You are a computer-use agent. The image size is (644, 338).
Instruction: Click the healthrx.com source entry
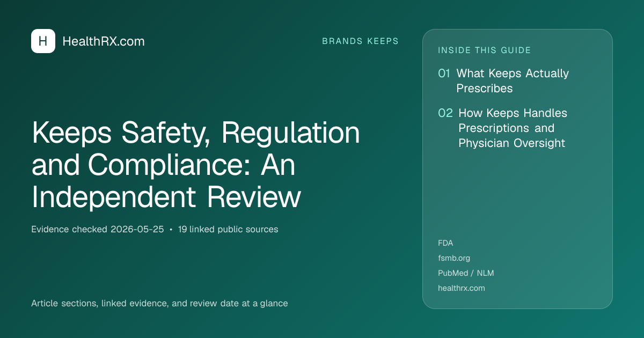point(462,288)
